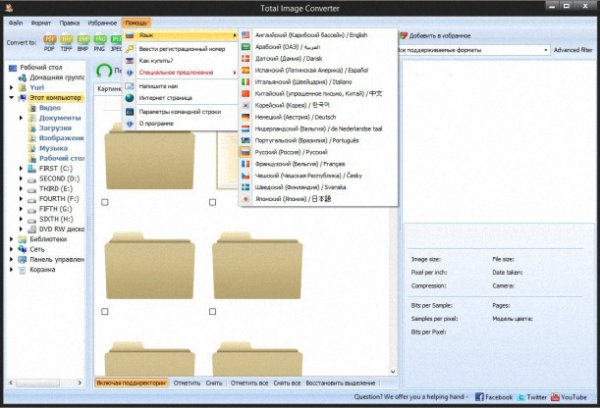600x408 pixels.
Task: Click the command line parameters icon
Action: click(130, 112)
